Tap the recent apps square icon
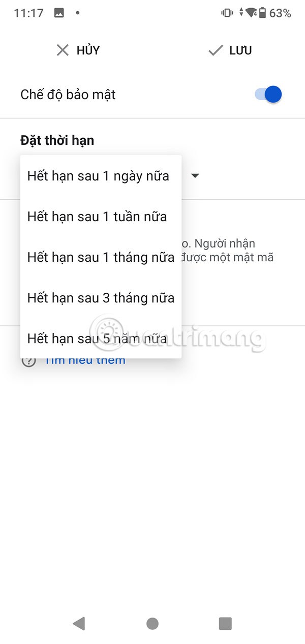305x644 pixels. point(225,623)
